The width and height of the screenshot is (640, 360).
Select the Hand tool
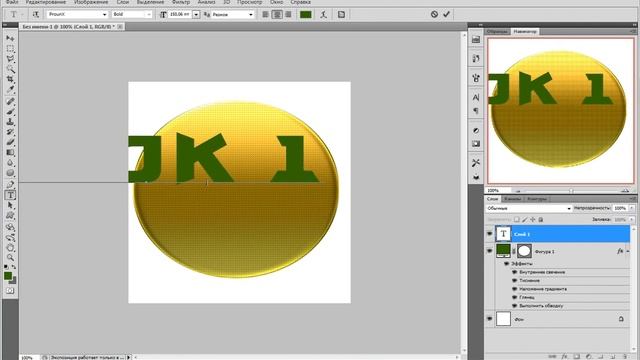(x=10, y=247)
